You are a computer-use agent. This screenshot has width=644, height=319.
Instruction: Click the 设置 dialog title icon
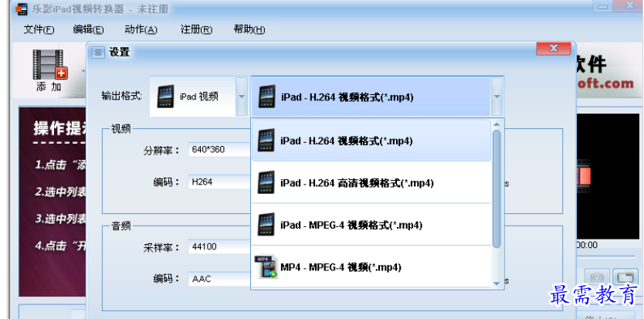98,53
